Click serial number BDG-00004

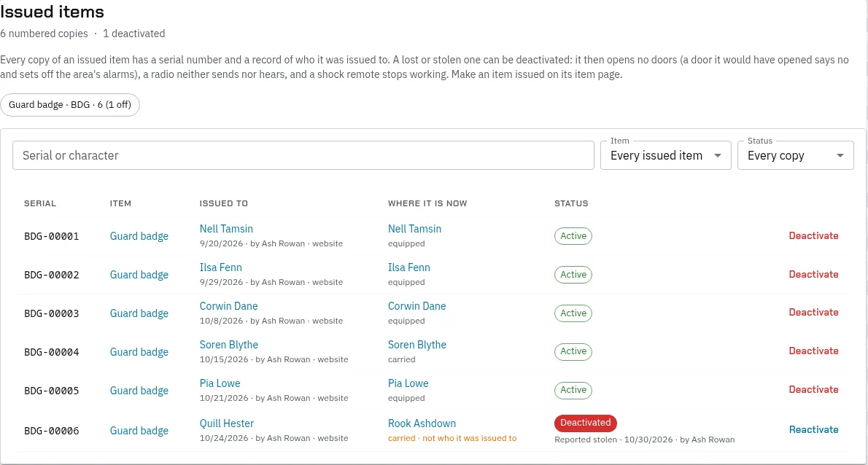52,352
